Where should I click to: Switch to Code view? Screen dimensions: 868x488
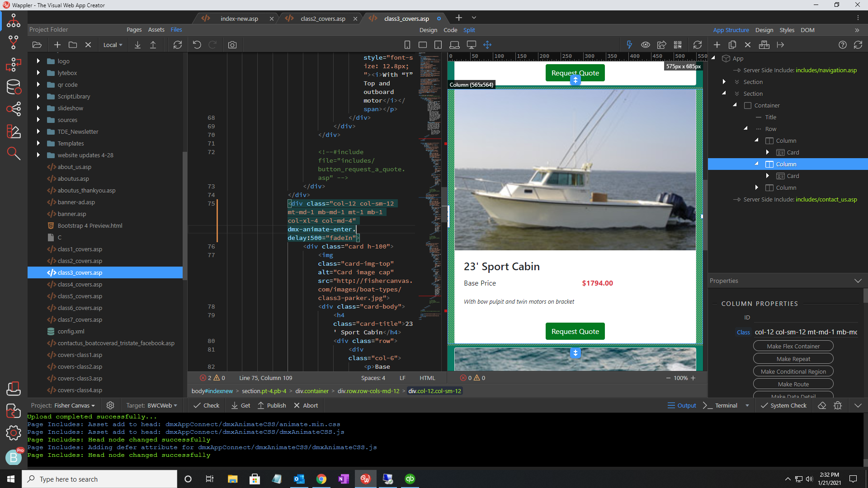(x=450, y=30)
